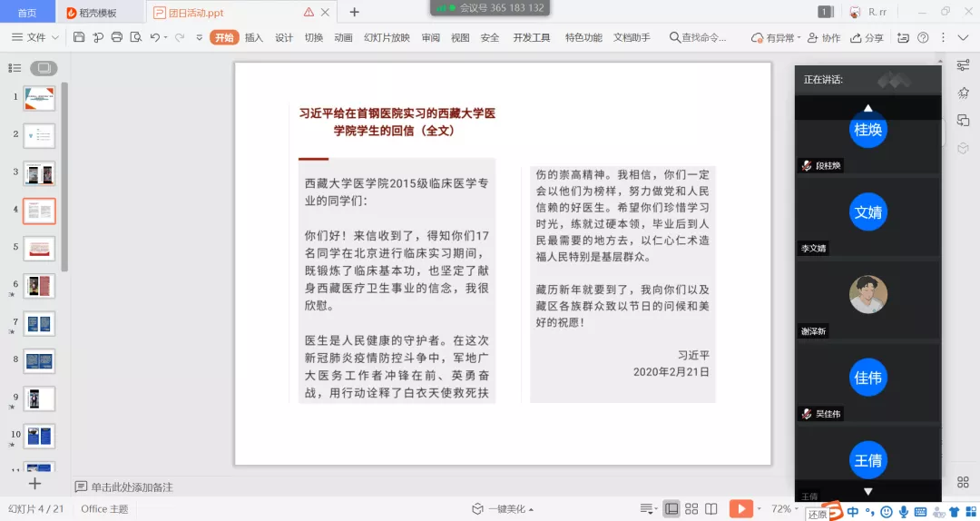The image size is (980, 521).
Task: Click the window count badge icon
Action: click(826, 12)
